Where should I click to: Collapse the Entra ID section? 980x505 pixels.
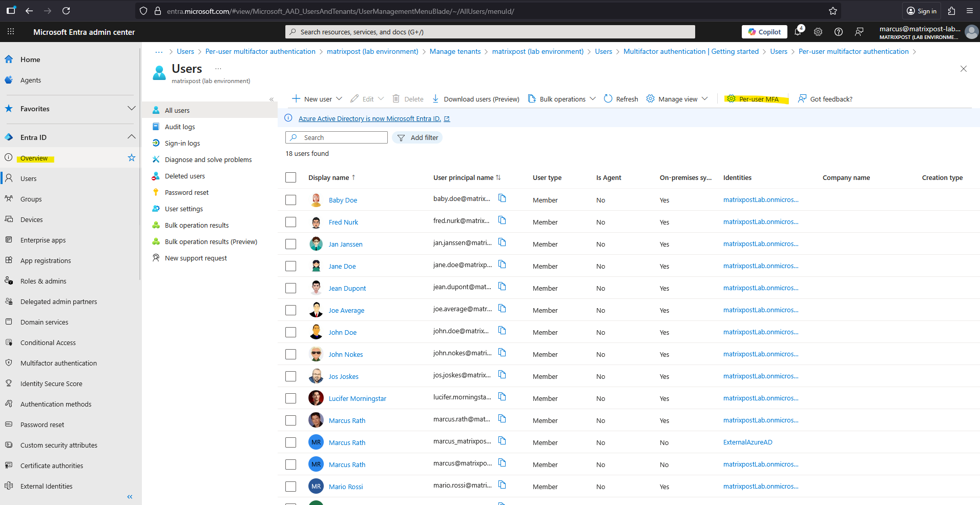[131, 137]
